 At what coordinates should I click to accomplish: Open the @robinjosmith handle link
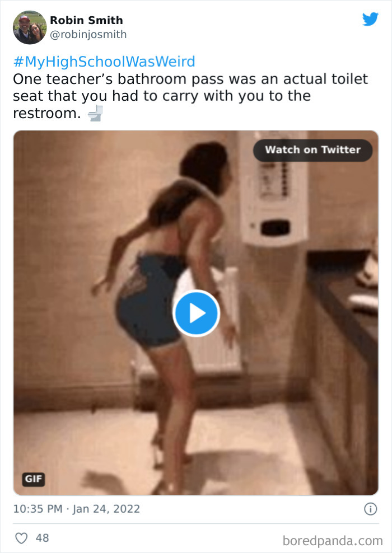click(88, 35)
